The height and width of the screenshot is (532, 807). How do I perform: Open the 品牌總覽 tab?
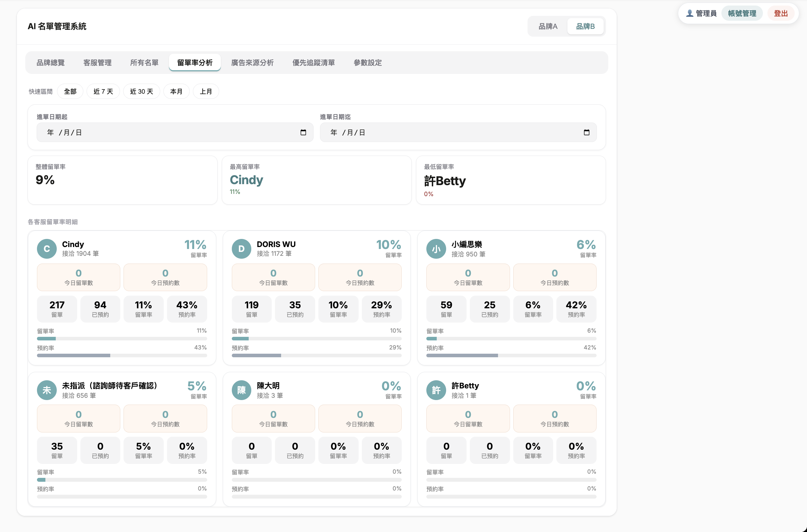(x=51, y=63)
